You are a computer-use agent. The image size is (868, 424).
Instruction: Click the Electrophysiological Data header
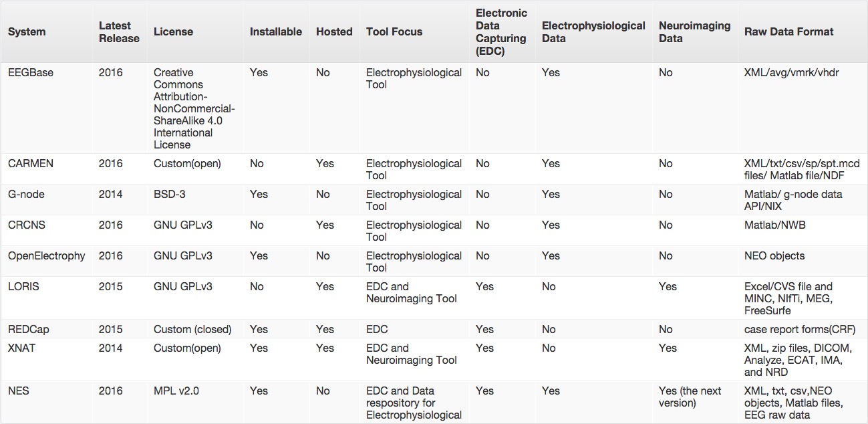pyautogui.click(x=593, y=31)
